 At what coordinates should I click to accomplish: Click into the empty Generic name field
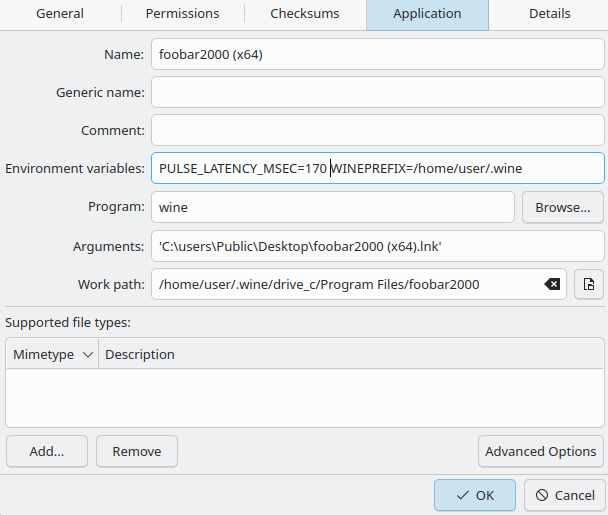click(378, 92)
